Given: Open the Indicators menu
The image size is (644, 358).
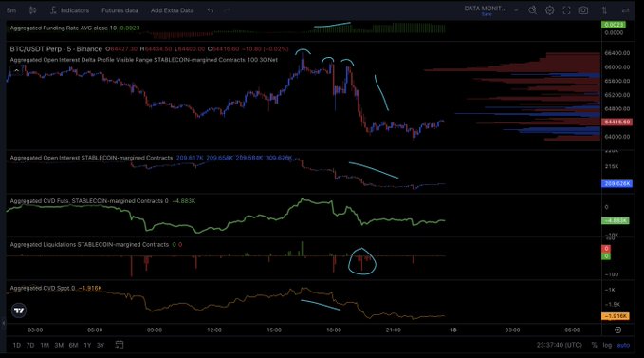Looking at the screenshot, I should [70, 10].
